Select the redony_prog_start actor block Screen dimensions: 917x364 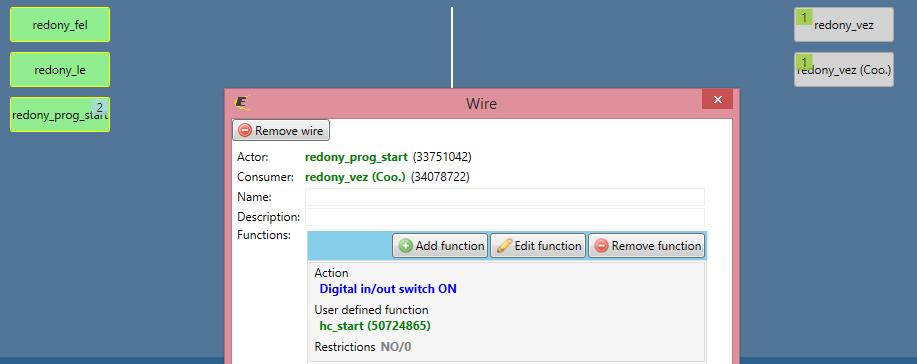[60, 115]
